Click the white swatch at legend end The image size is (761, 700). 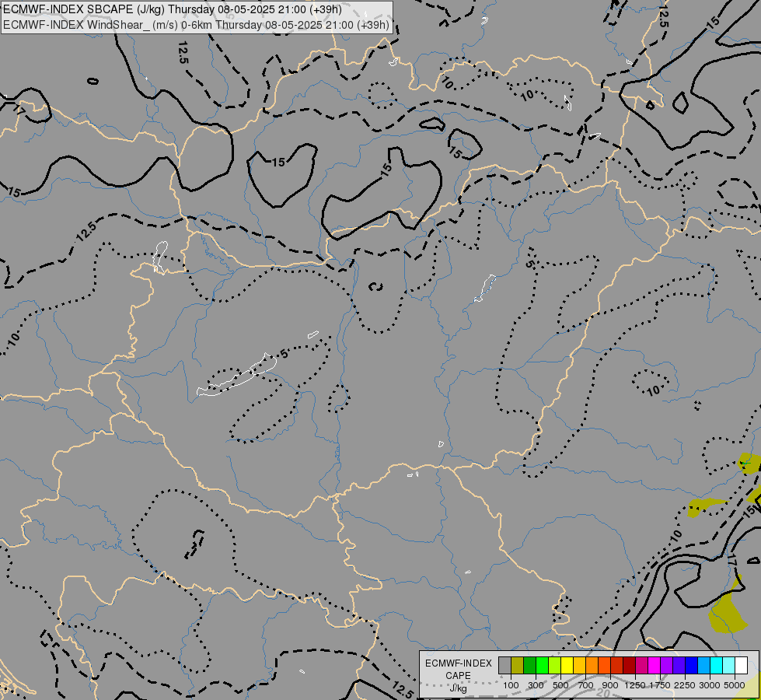point(742,666)
